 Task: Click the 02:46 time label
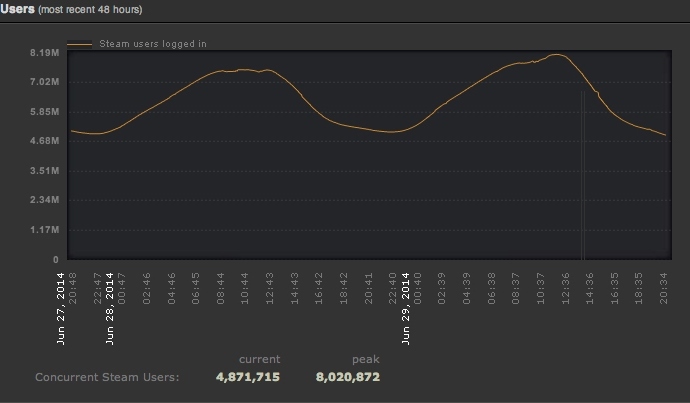tap(147, 288)
